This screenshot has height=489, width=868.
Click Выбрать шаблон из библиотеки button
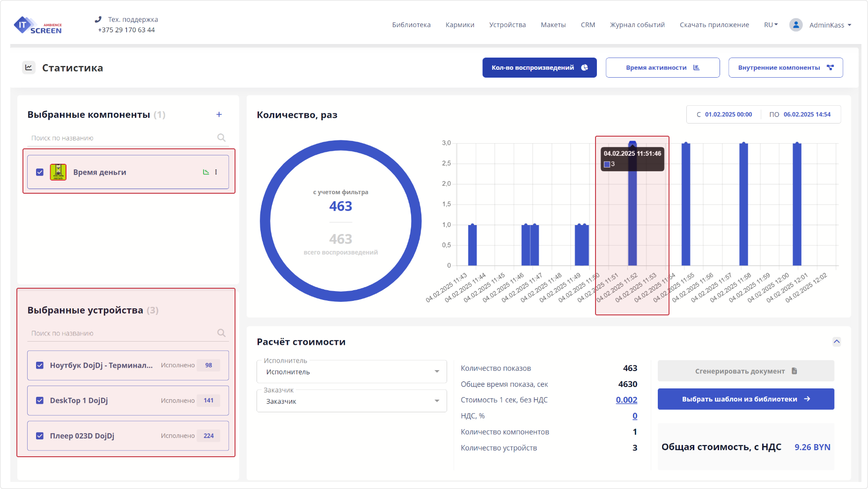746,399
